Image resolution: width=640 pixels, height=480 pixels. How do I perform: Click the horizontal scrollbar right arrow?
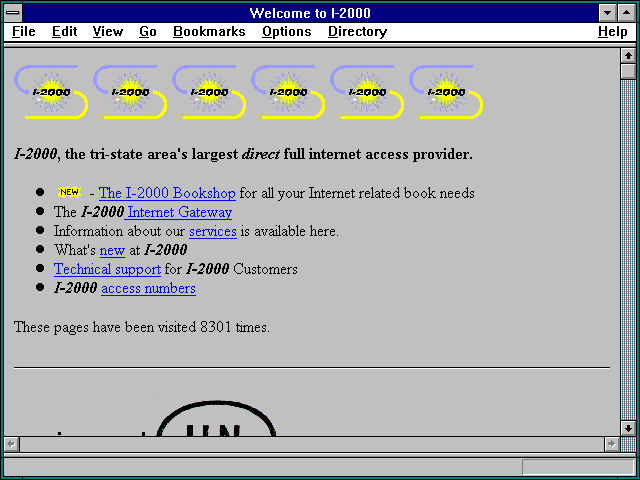coord(611,444)
